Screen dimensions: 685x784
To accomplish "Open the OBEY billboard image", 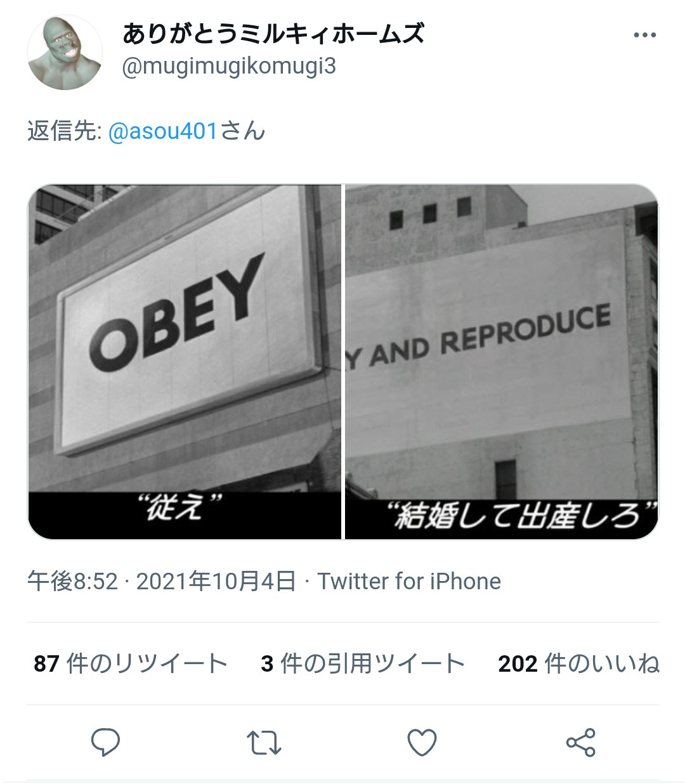I will coord(185,362).
